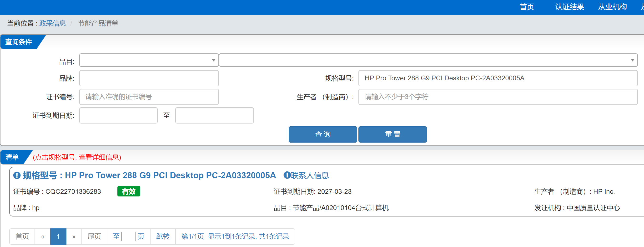Focus the 规格型号 input field
The height and width of the screenshot is (247, 644).
(498, 78)
